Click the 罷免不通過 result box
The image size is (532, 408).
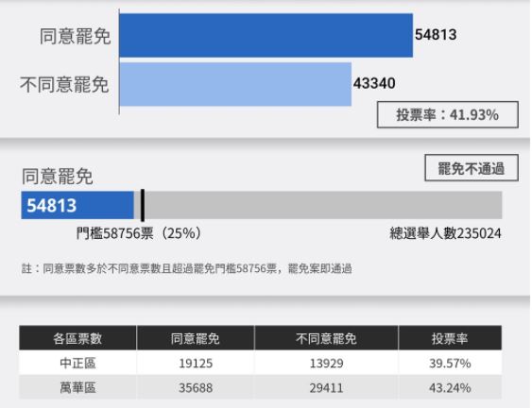tap(472, 168)
